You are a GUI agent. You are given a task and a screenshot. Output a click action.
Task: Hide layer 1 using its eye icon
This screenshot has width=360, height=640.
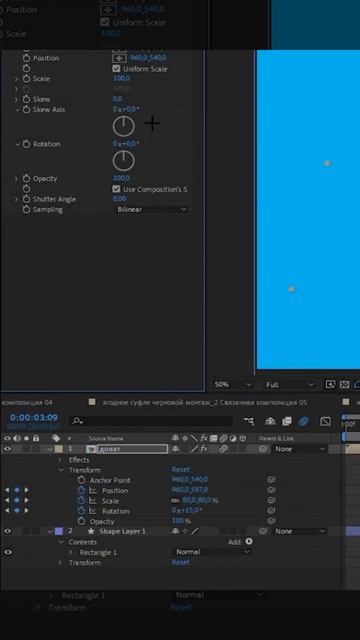(7, 449)
